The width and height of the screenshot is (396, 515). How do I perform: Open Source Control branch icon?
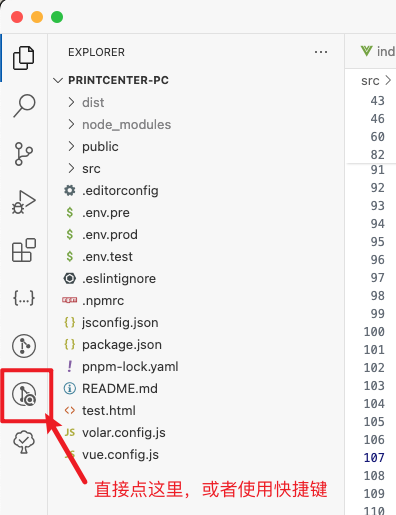point(24,154)
